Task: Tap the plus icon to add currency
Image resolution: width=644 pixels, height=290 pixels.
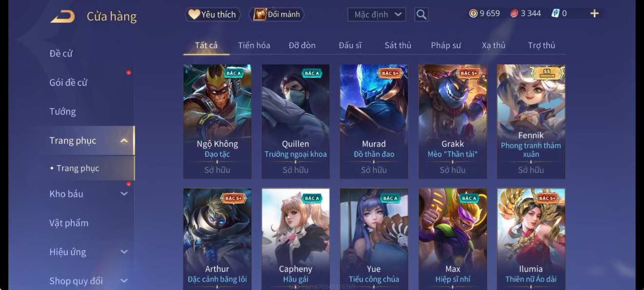Action: [x=594, y=14]
